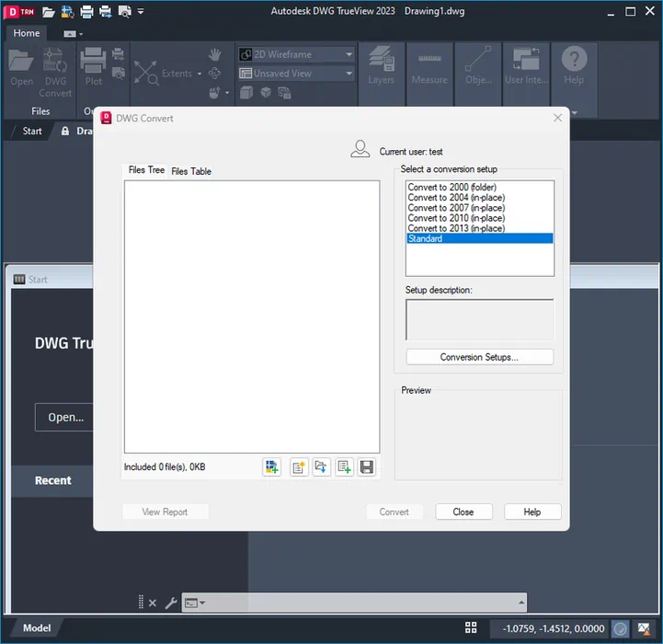Expand the Customize Quick Access Toolbar arrow
The width and height of the screenshot is (663, 644).
141,11
